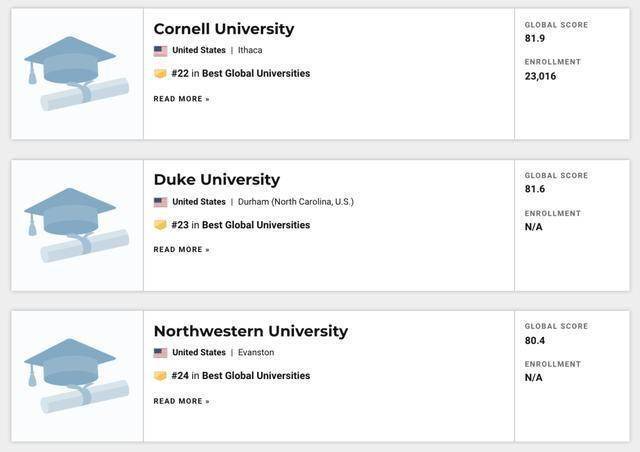Click the US flag beside Durham
The image size is (640, 452).
click(x=160, y=201)
